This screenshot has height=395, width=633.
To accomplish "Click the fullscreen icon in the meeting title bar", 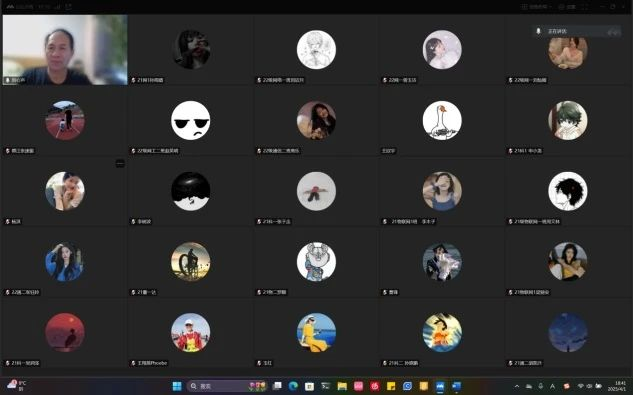I will coord(586,7).
